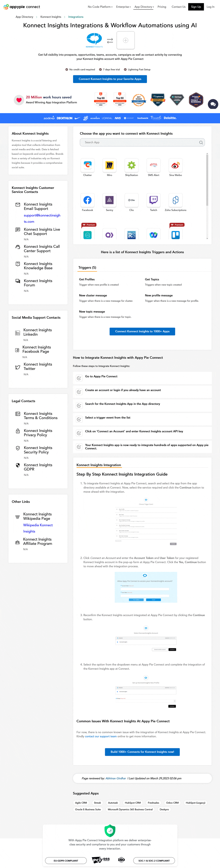Open the App Directory dropdown in navbar
Viewport: 220px width, 868px height.
pos(144,7)
